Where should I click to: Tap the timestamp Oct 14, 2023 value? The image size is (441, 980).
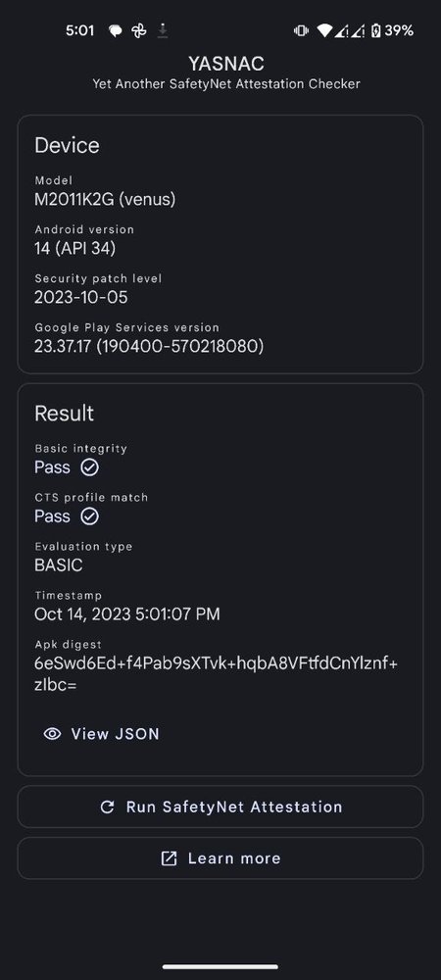(x=126, y=614)
